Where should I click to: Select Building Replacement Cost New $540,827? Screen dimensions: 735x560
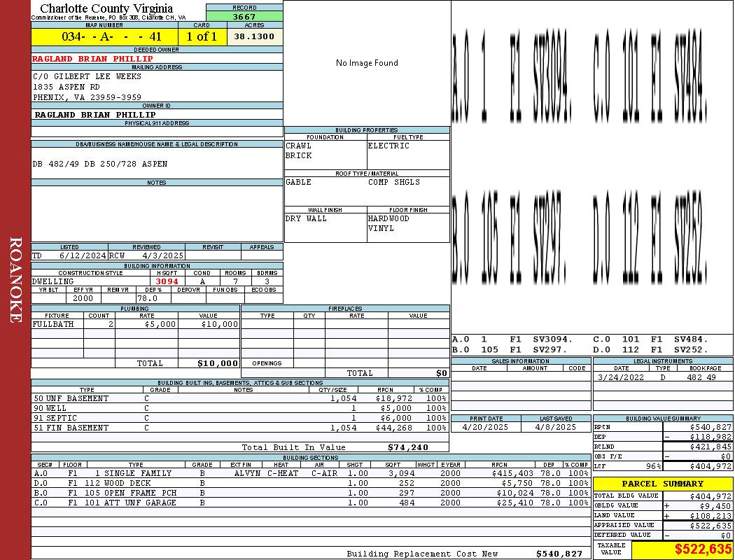click(559, 554)
